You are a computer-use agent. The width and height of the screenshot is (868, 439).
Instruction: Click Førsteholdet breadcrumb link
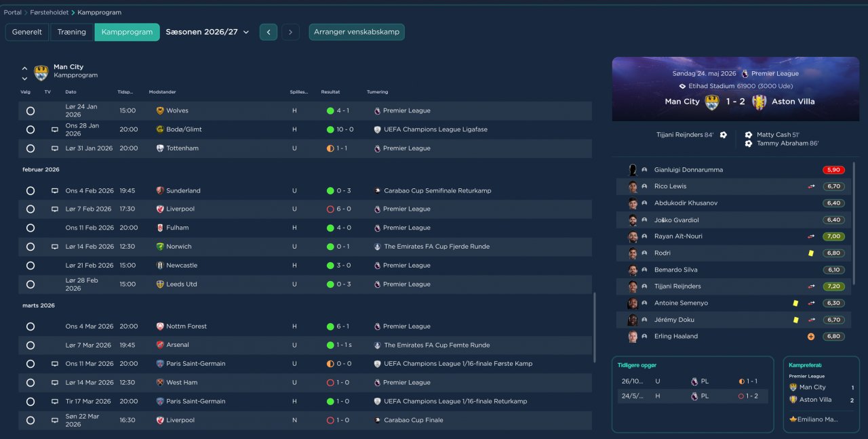pos(50,12)
